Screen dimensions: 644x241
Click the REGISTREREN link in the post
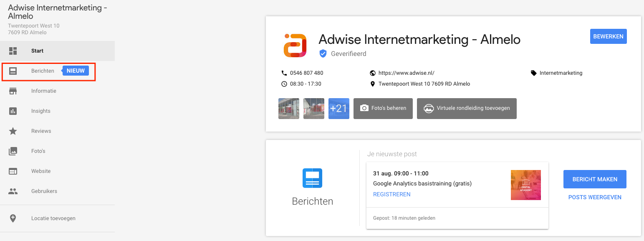[391, 194]
